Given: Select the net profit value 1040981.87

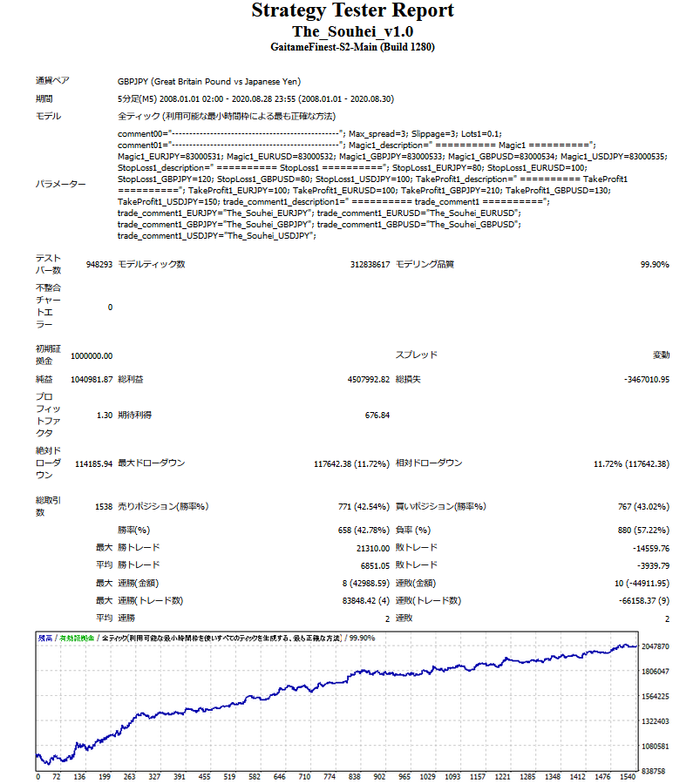Looking at the screenshot, I should tap(92, 381).
